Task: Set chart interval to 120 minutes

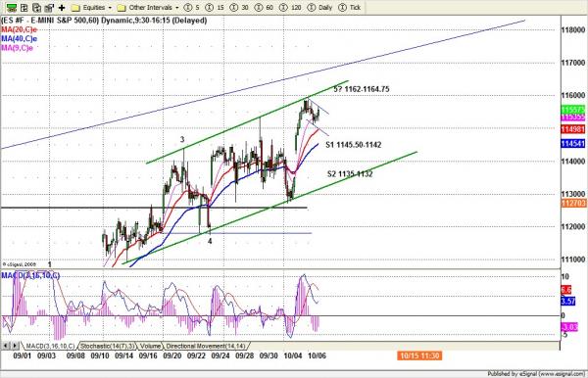Action: 290,8
